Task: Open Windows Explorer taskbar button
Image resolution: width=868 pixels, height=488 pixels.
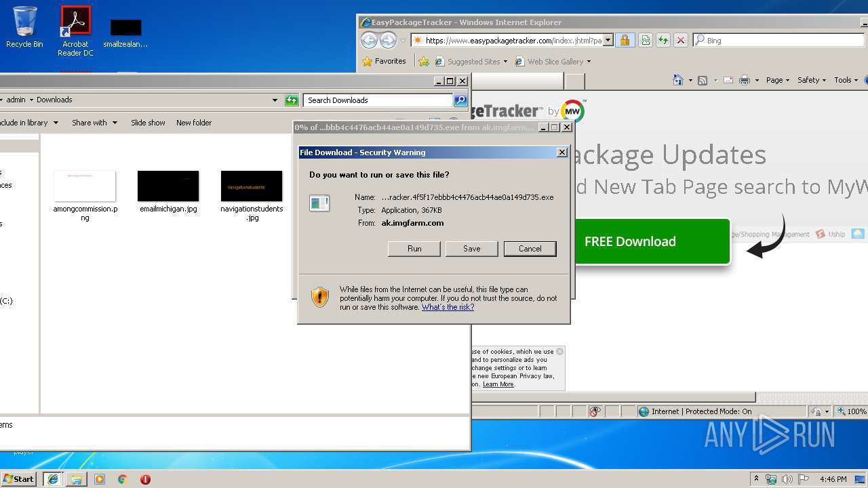Action: coord(77,479)
